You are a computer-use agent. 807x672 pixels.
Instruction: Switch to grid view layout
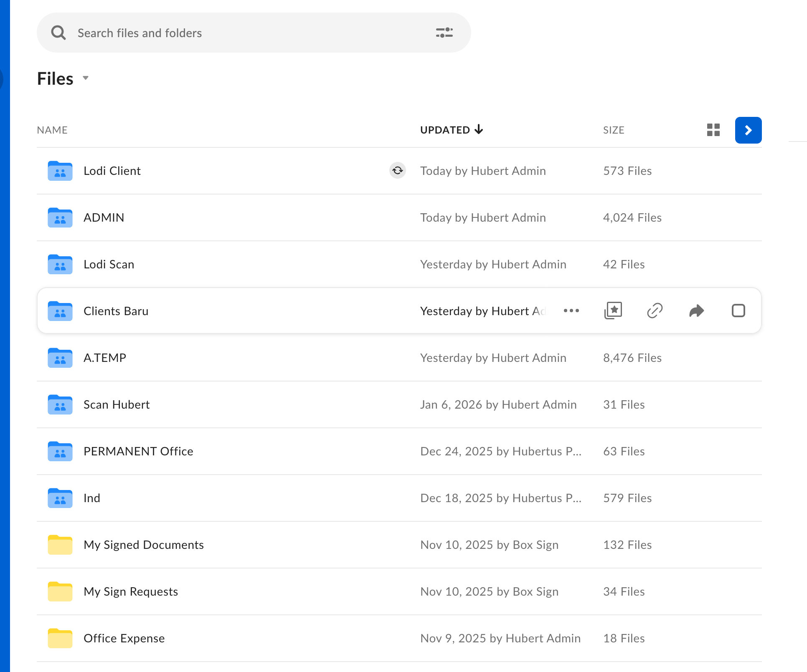pyautogui.click(x=713, y=130)
